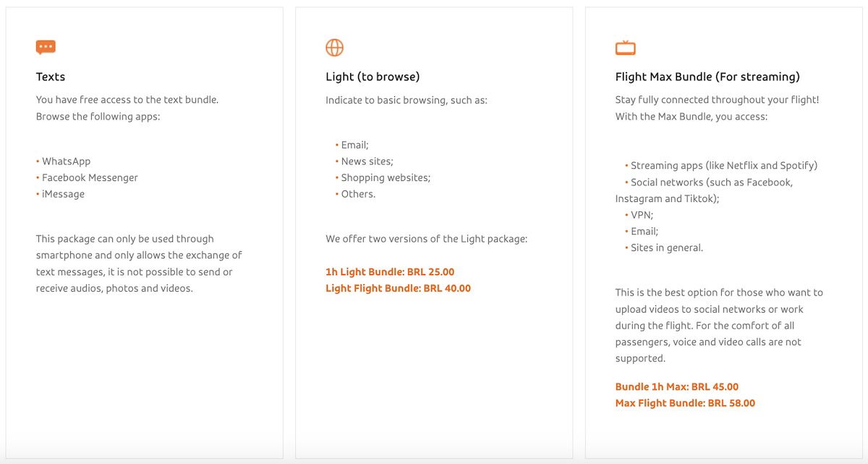Click the Email item under Light package
868x464 pixels.
click(x=352, y=145)
